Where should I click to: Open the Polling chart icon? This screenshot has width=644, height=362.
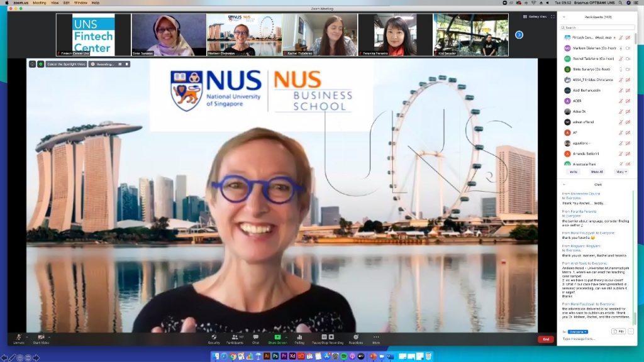299,337
